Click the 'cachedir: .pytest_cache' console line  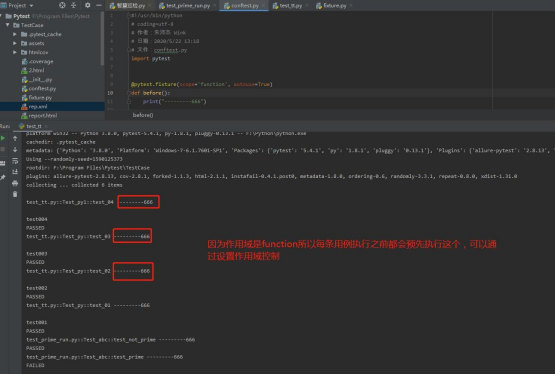coord(61,142)
